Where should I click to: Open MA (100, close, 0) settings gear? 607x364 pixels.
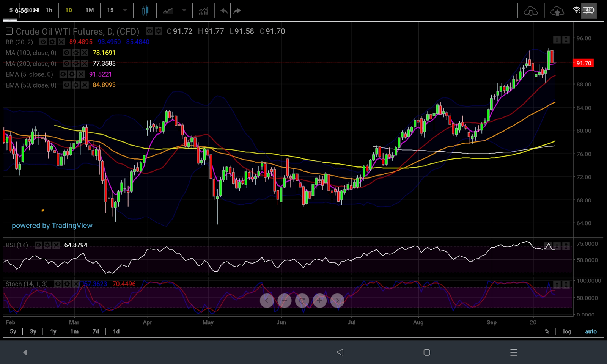pyautogui.click(x=75, y=53)
